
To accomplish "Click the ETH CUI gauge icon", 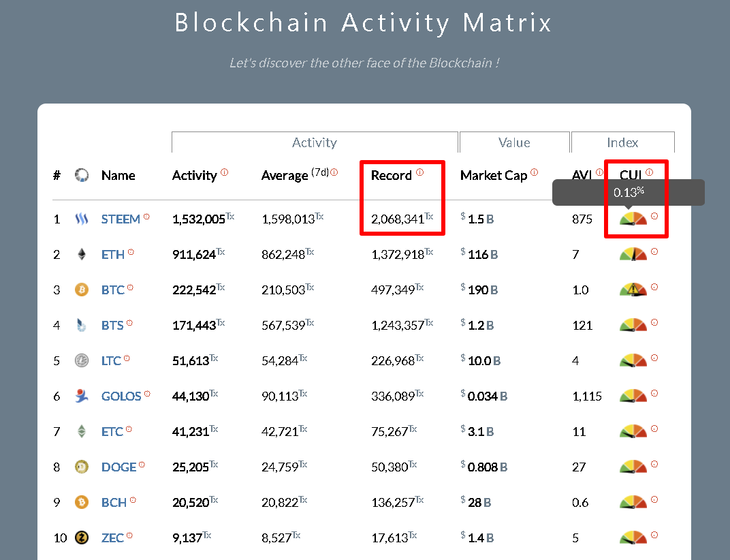I will coord(633,254).
